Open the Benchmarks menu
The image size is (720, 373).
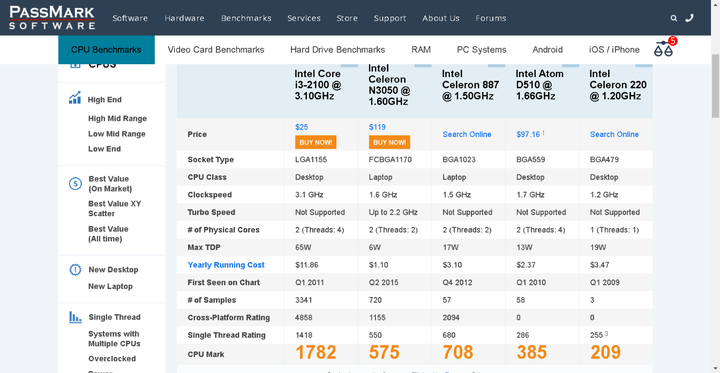pos(246,18)
